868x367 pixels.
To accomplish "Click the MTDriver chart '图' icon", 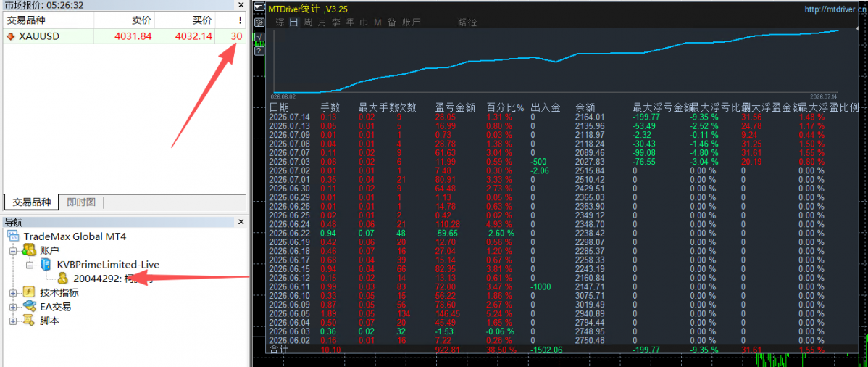I will (x=259, y=22).
